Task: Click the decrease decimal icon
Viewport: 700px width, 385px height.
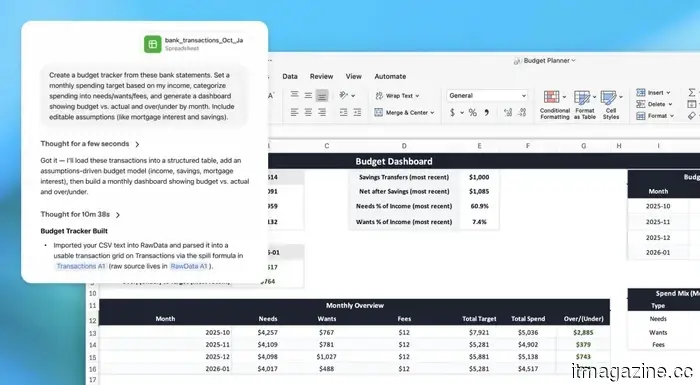Action: coord(522,113)
